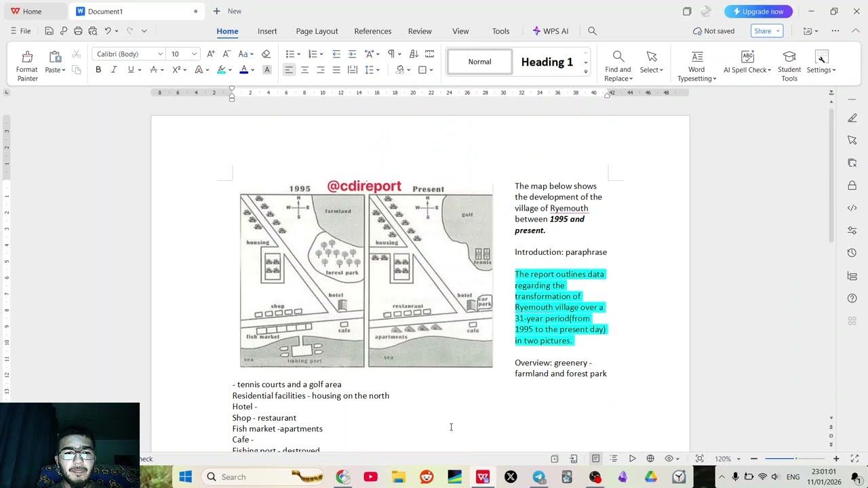Viewport: 868px width, 488px height.
Task: Click the search magnifier in menu bar
Action: coord(592,31)
